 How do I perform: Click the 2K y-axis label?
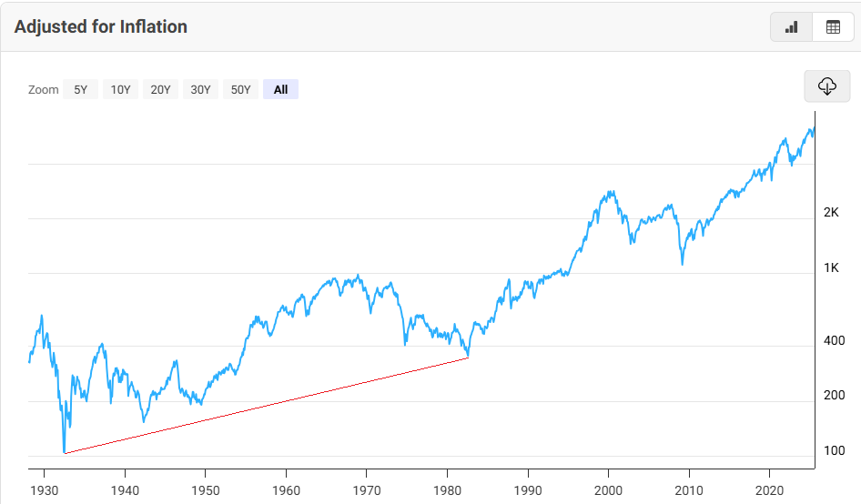[x=830, y=213]
